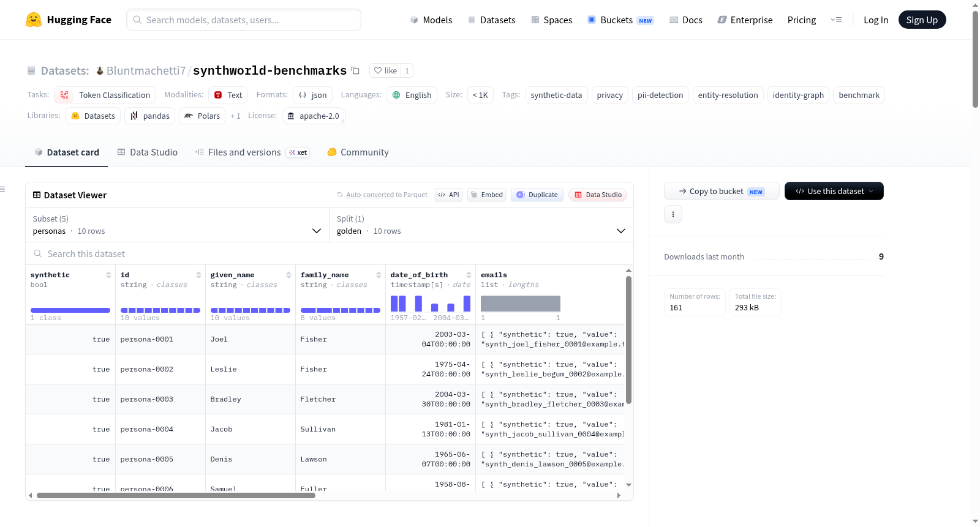
Task: Switch to the Data Studio tab
Action: 148,152
